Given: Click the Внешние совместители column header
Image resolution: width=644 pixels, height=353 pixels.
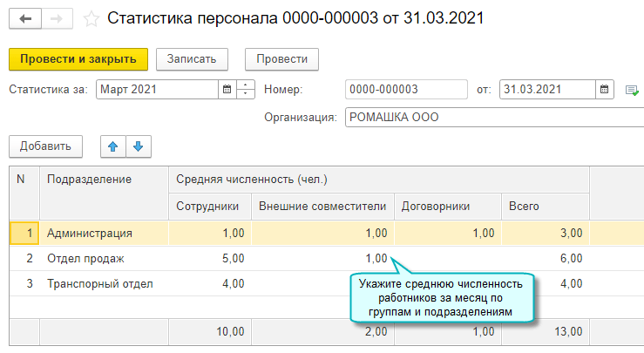Looking at the screenshot, I should pyautogui.click(x=322, y=207).
